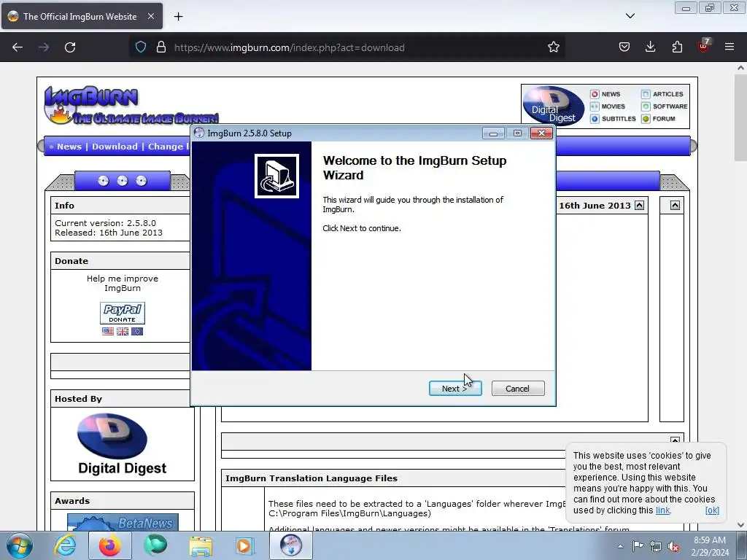Switch to ImgBurn setup taskbar icon
Viewport: 747px width, 560px height.
(x=291, y=545)
